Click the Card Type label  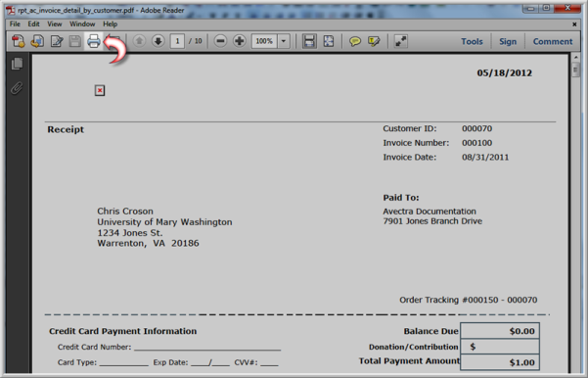pos(77,362)
